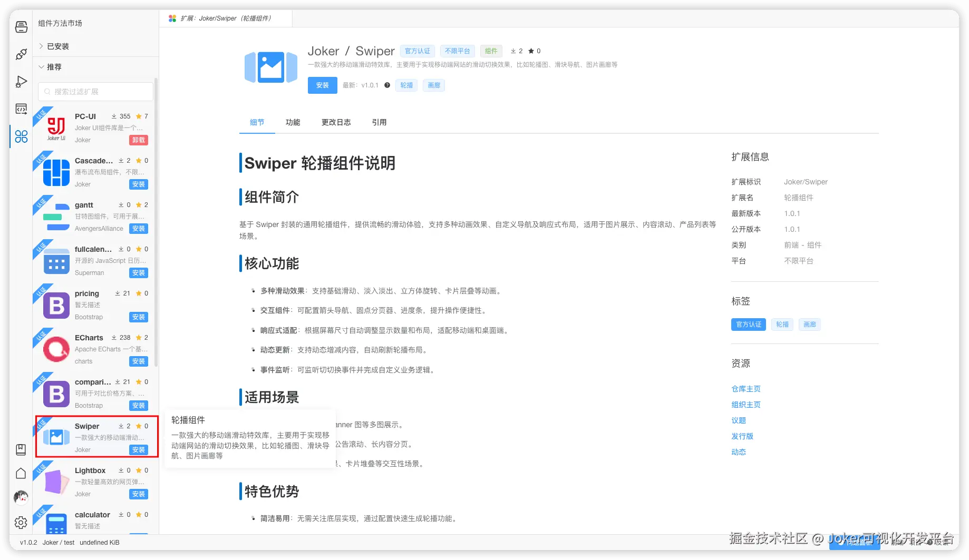Switch to the 细节 tab

(257, 122)
